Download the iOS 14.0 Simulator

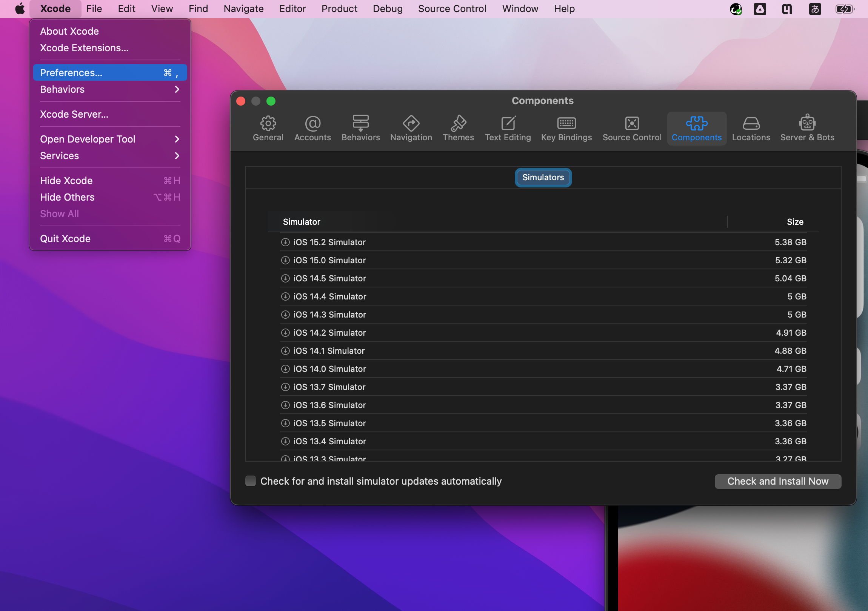pos(285,369)
